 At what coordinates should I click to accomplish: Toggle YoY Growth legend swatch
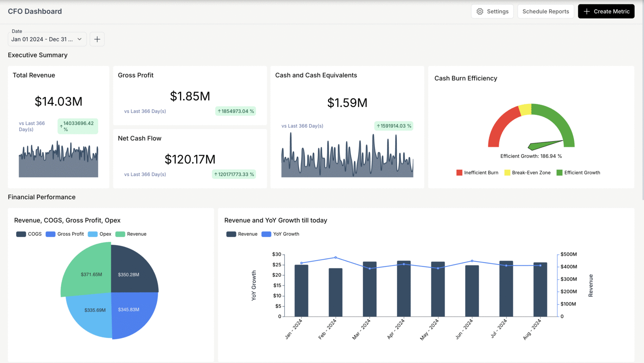pyautogui.click(x=267, y=234)
